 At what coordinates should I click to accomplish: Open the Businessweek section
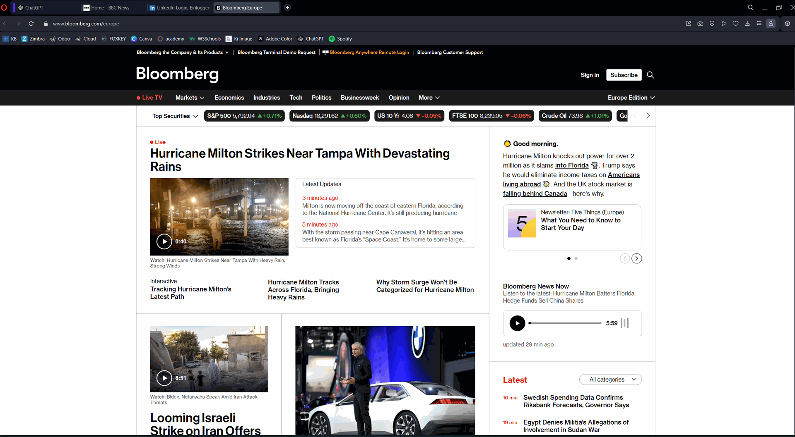point(360,98)
